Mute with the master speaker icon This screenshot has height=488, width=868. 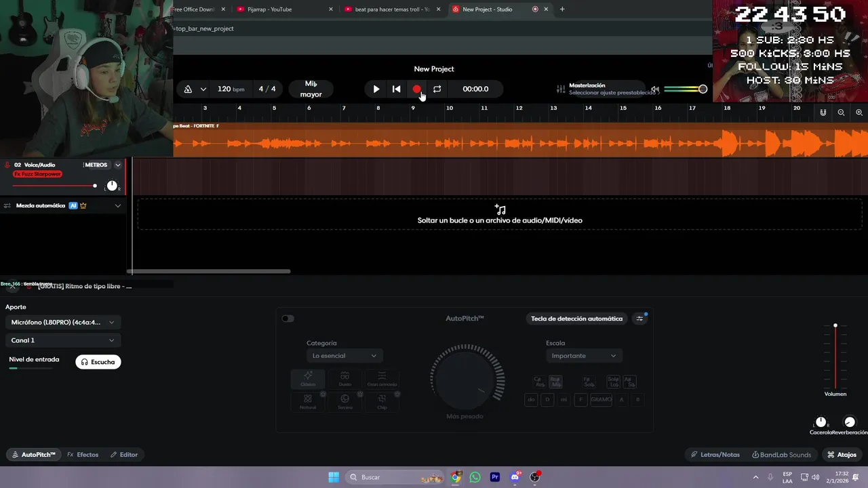tap(654, 89)
